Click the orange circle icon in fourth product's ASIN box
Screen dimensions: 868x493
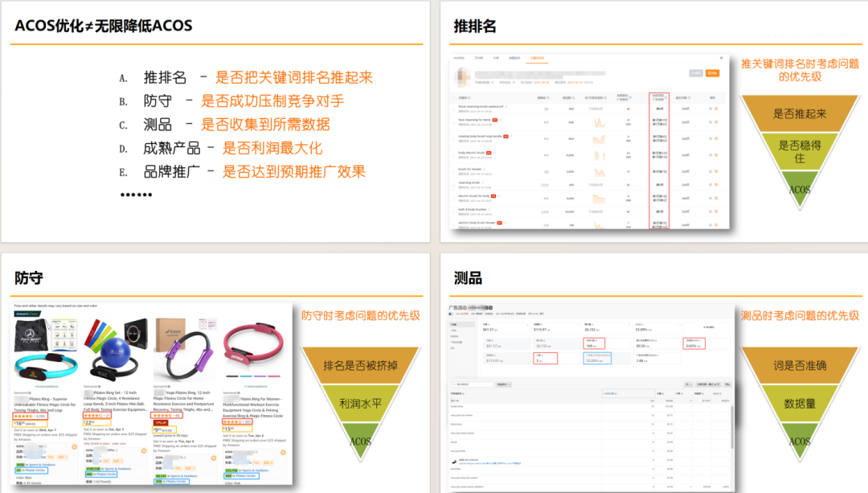pos(283,453)
